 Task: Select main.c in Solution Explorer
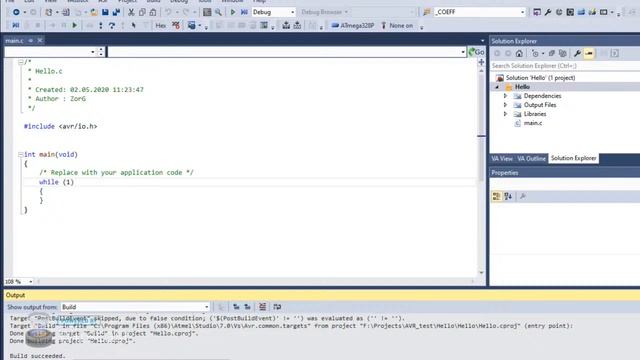point(533,123)
